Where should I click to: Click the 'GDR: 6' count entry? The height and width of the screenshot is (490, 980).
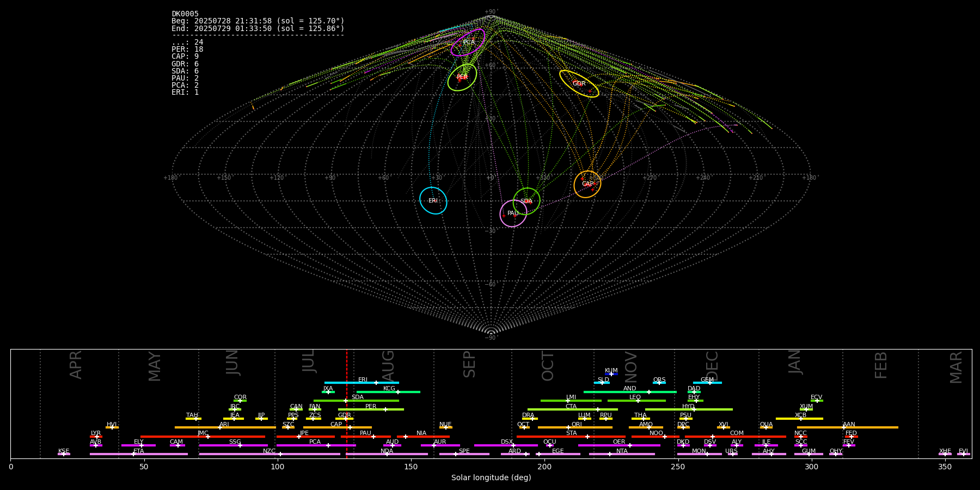(185, 64)
